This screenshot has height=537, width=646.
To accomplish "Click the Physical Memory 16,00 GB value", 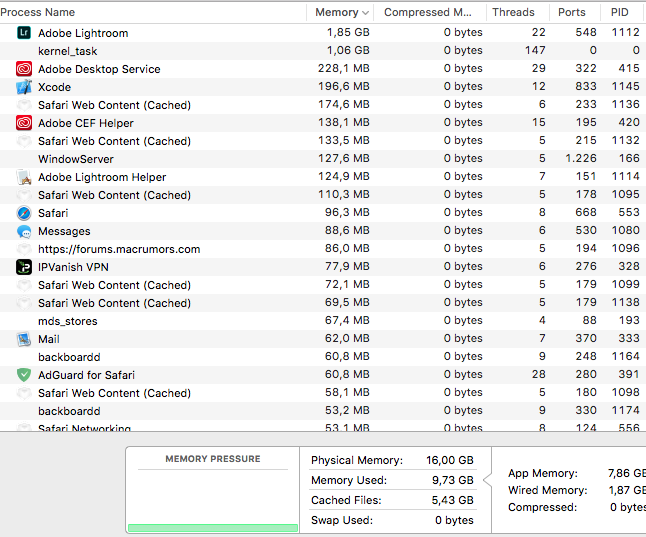I will pos(450,460).
